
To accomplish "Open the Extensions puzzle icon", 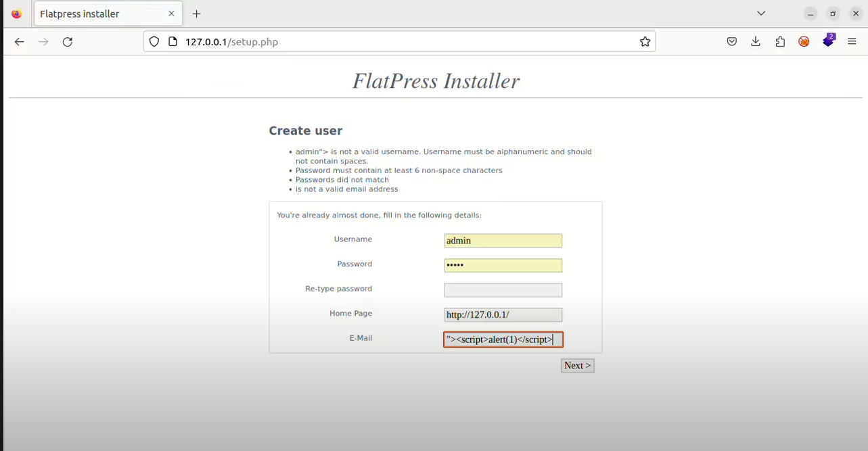I will [780, 42].
